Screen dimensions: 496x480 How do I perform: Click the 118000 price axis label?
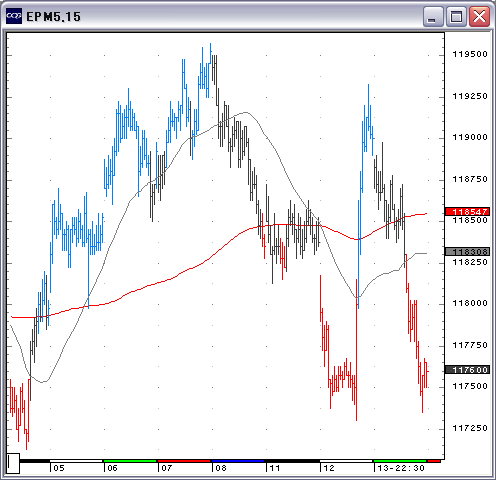[470, 303]
